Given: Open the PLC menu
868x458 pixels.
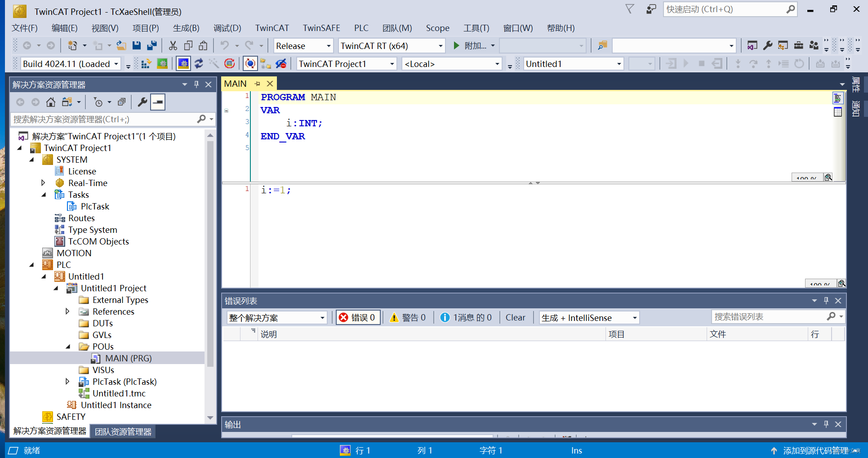Looking at the screenshot, I should pyautogui.click(x=361, y=28).
